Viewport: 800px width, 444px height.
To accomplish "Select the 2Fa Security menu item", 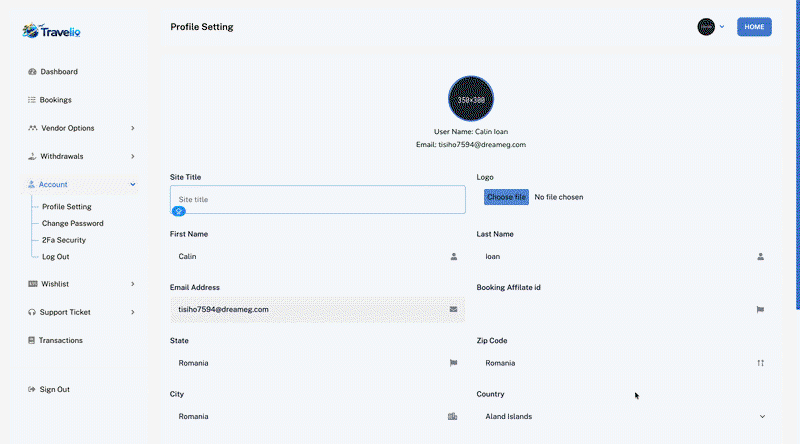I will pyautogui.click(x=64, y=240).
